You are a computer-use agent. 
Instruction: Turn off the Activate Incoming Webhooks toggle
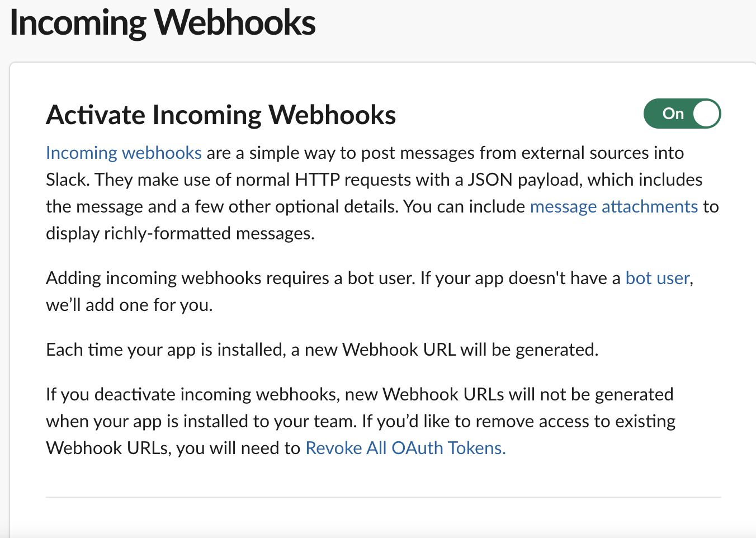coord(682,114)
